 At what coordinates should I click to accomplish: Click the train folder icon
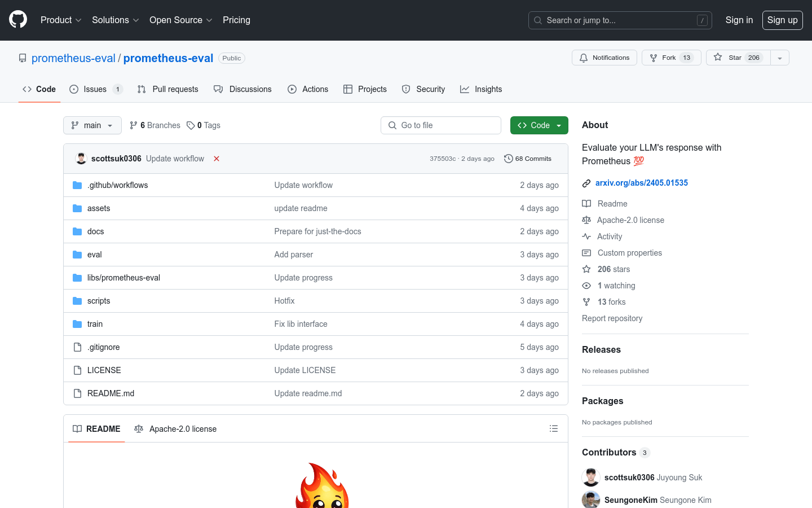tap(77, 324)
